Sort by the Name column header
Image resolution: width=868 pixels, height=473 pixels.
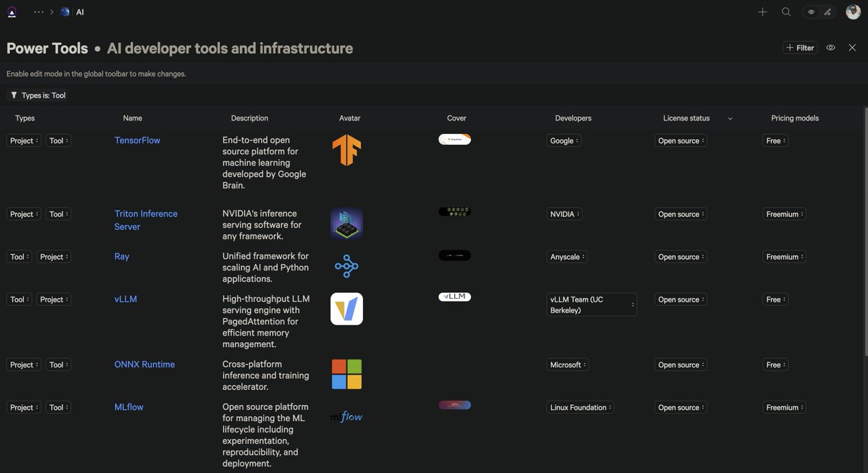[x=132, y=118]
